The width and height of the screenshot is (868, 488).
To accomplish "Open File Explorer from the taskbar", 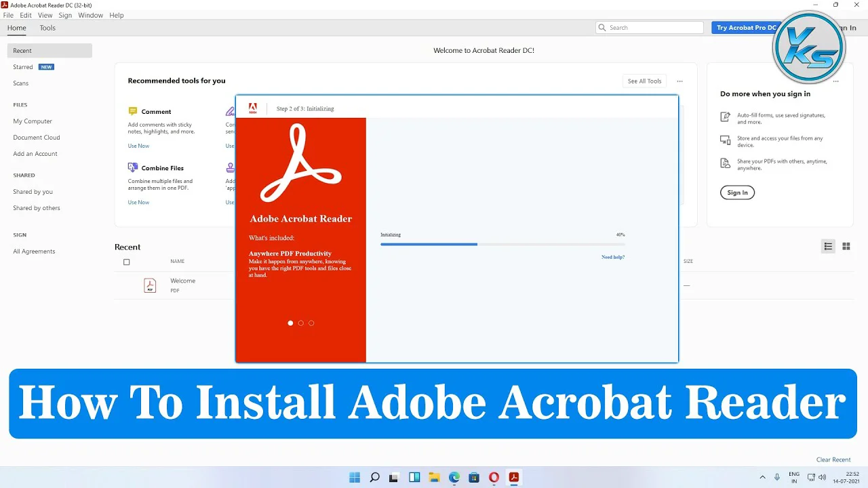I will (434, 477).
